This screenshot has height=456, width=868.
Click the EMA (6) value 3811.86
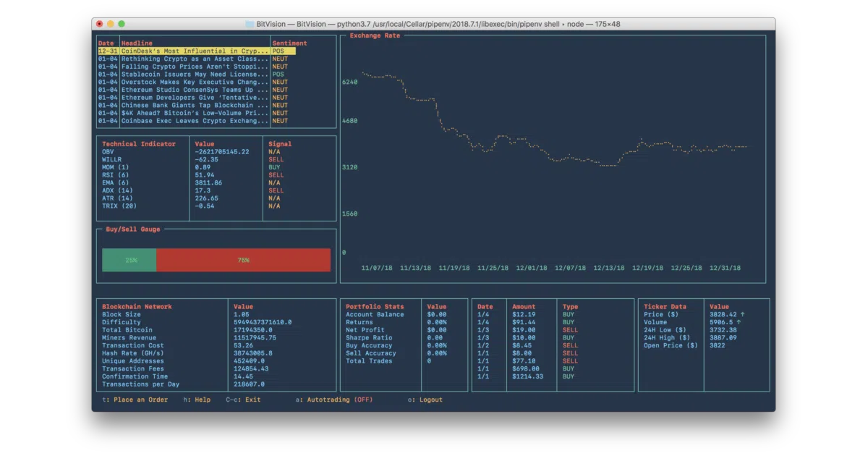[x=208, y=183]
